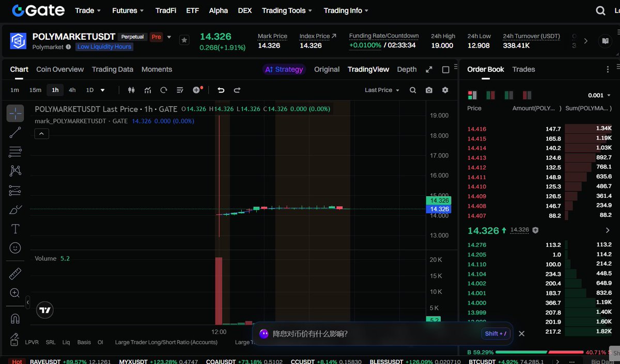The image size is (620, 364).
Task: Open the candlestick chart type selector
Action: (x=131, y=90)
